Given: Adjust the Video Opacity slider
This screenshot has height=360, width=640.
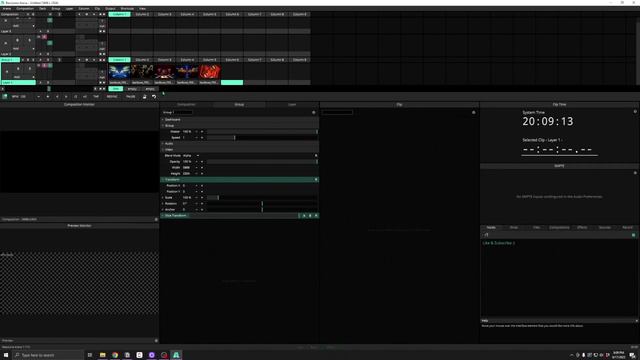Looking at the screenshot, I should coord(262,162).
